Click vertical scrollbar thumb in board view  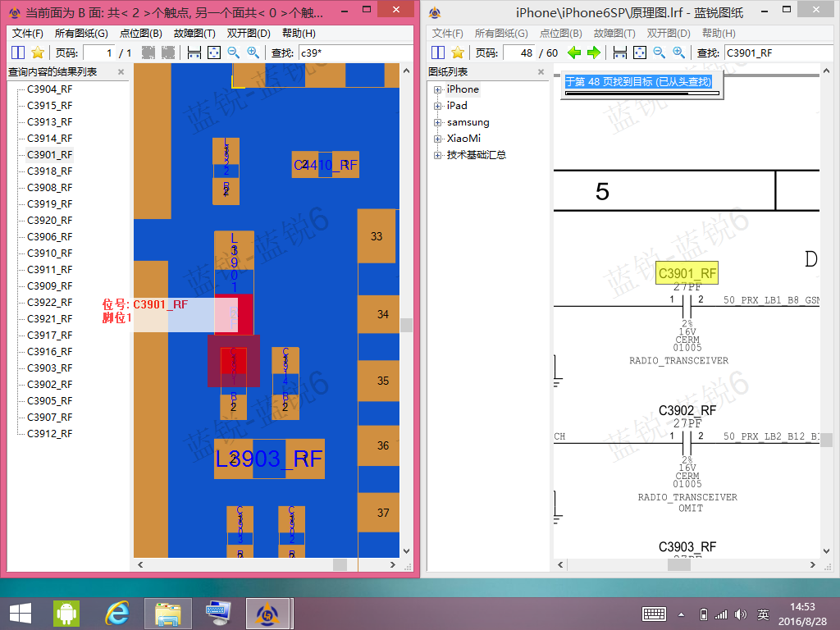click(x=407, y=325)
